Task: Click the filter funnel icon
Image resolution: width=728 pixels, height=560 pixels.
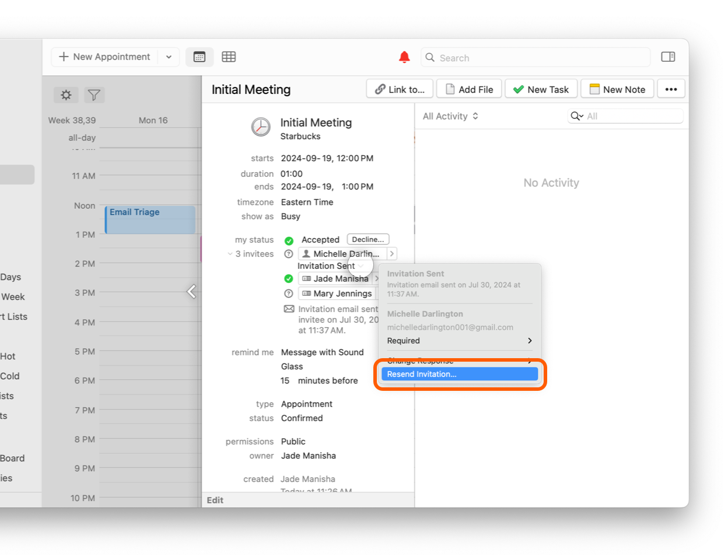Action: pyautogui.click(x=94, y=95)
